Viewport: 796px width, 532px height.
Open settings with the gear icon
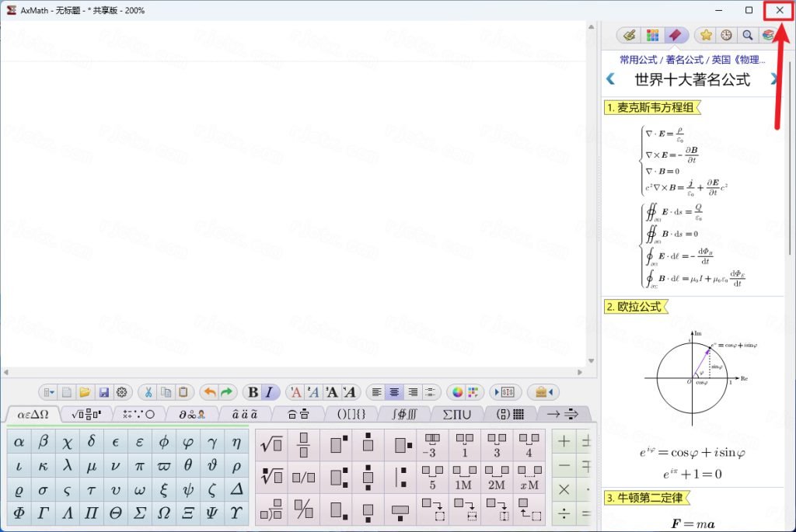(x=122, y=392)
